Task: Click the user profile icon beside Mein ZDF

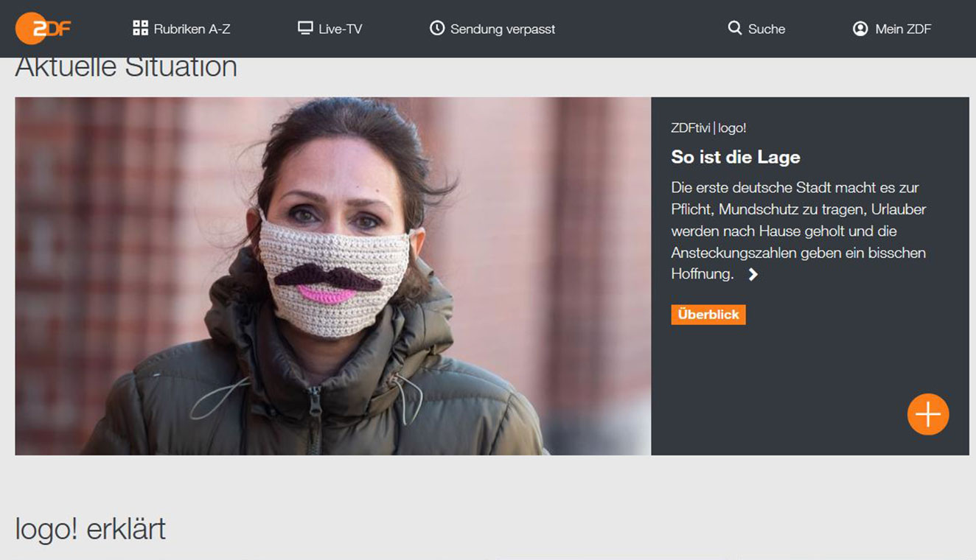Action: coord(860,29)
